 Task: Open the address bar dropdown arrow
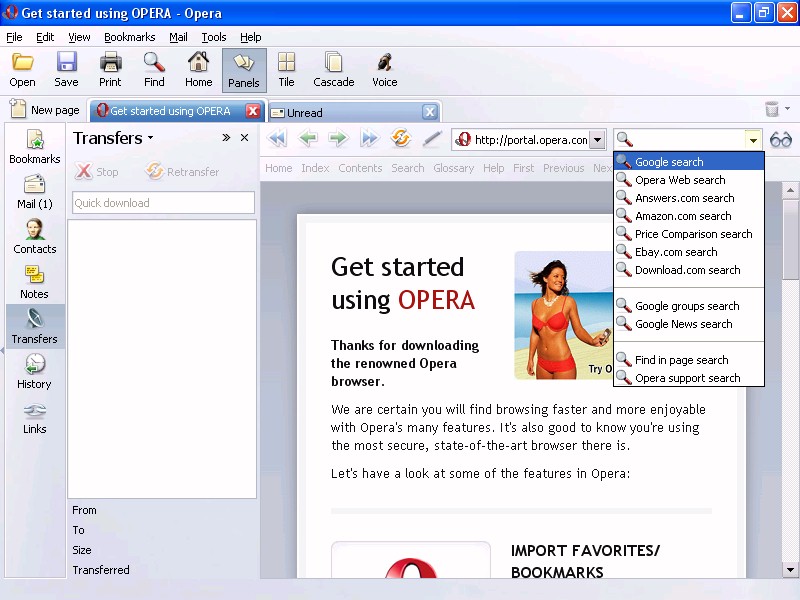[597, 140]
